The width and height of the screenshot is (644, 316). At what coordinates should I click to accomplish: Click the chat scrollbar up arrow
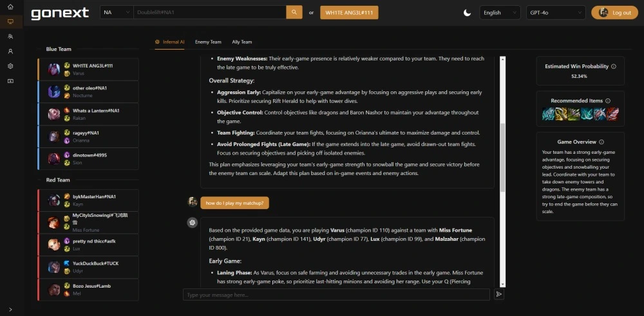tap(502, 59)
